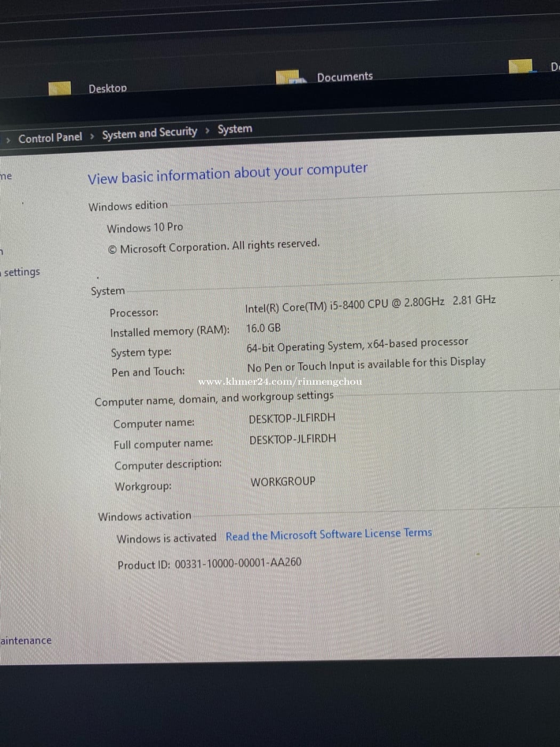The width and height of the screenshot is (560, 747).
Task: Click the Documents folder label
Action: pyautogui.click(x=345, y=77)
